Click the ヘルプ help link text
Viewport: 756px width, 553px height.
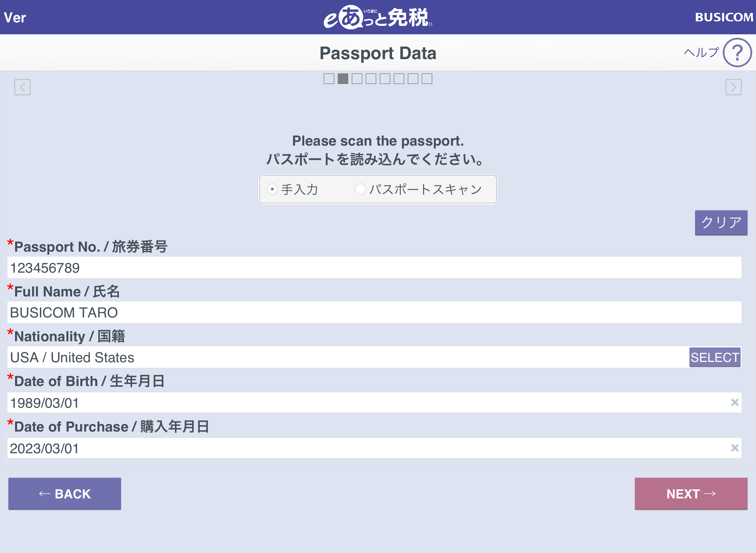tap(701, 53)
